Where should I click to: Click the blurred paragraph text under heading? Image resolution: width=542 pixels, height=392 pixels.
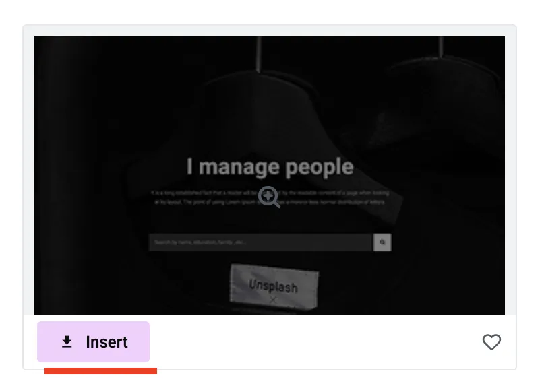[x=270, y=197]
